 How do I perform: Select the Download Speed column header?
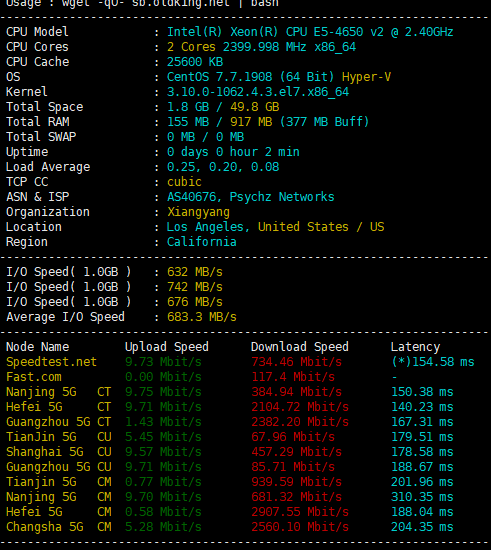click(300, 347)
